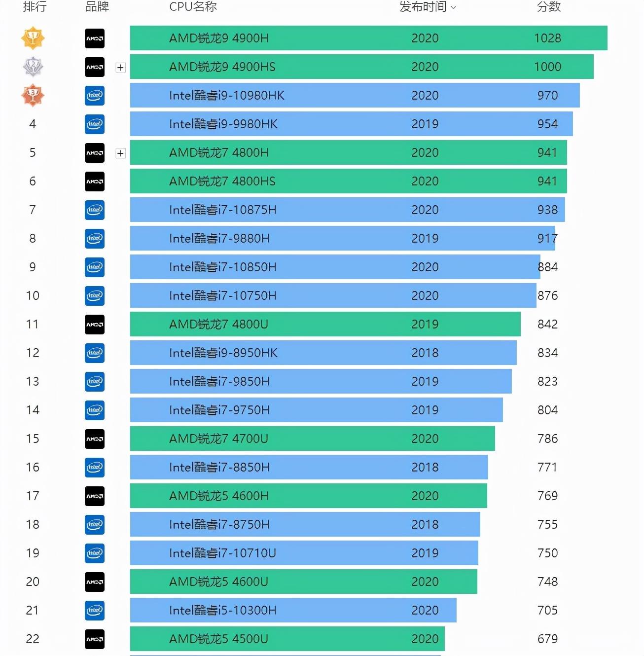Screen dimensions: 644x656
Task: Click the green AMD锐龙7 4700U score bar
Action: [312, 438]
